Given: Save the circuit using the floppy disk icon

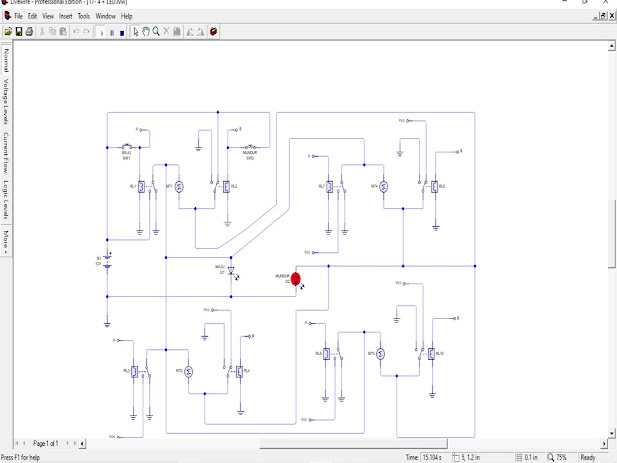Looking at the screenshot, I should click(x=18, y=31).
